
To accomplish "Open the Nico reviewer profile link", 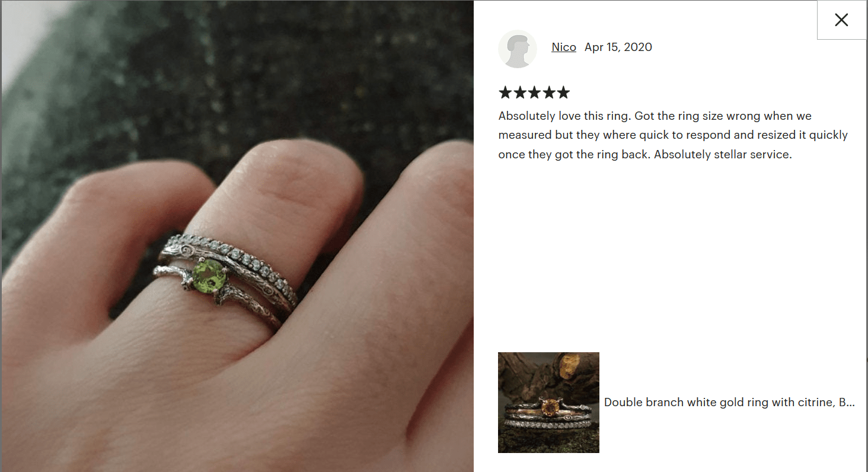I will point(564,47).
